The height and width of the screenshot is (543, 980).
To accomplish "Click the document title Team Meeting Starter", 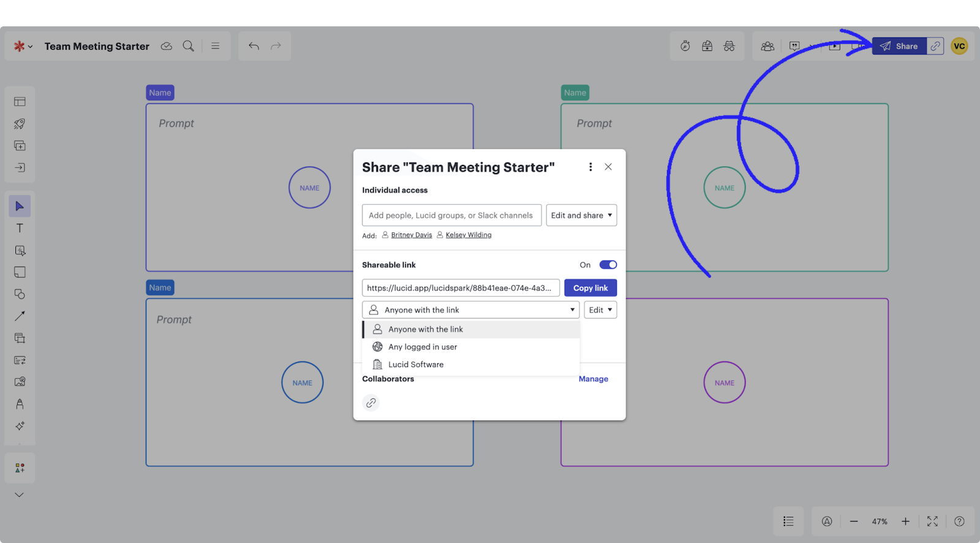I will point(97,47).
